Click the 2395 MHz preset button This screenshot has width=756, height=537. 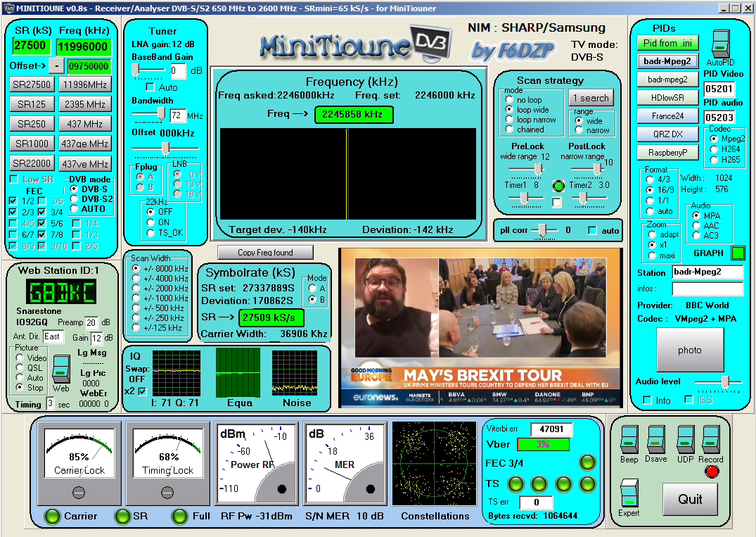pos(85,104)
